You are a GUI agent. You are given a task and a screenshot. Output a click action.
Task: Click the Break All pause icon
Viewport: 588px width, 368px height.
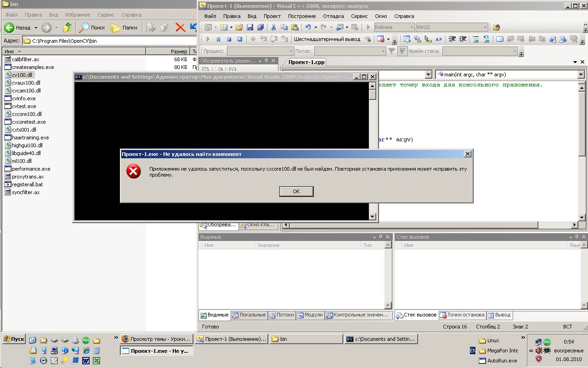[x=218, y=40]
